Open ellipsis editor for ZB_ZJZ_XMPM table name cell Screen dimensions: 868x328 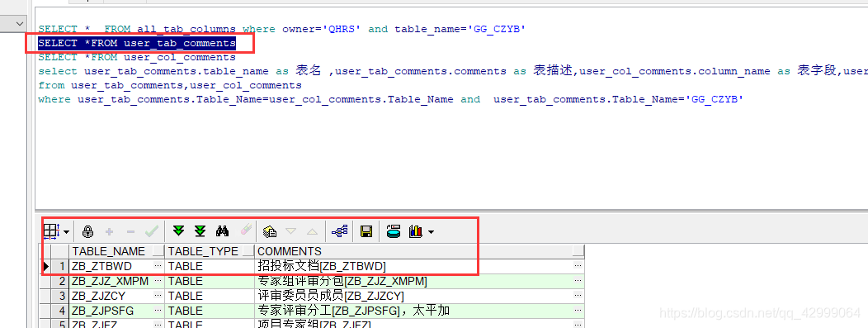coord(158,281)
